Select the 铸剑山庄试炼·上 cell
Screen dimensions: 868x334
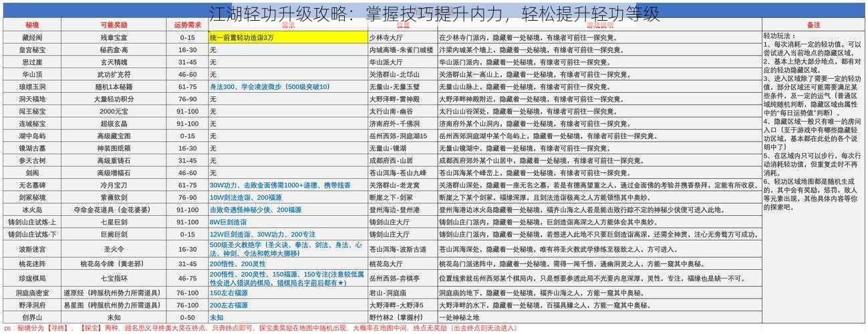coord(33,222)
